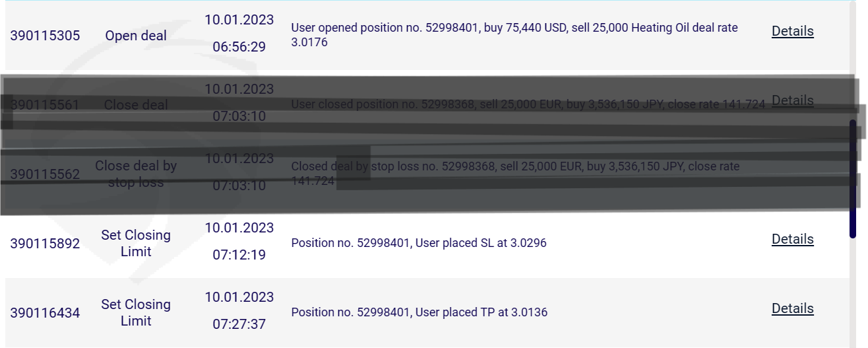This screenshot has height=348, width=868.
Task: Select transaction ID 390115892
Action: (45, 244)
